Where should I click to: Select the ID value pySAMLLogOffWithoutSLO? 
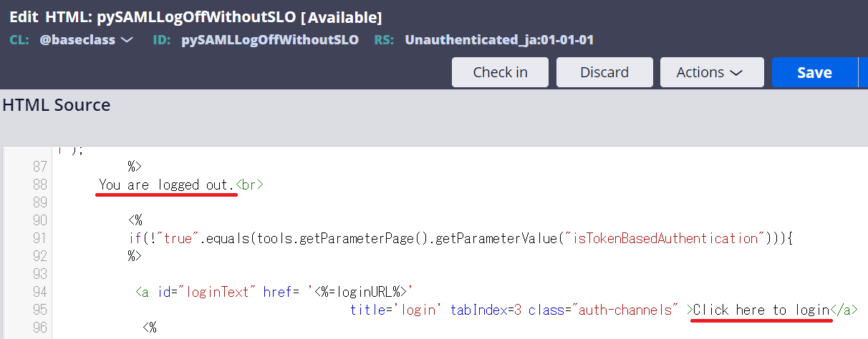270,40
